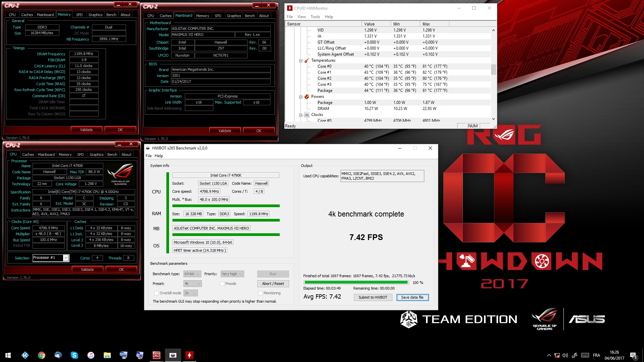Click the ROG logo in CPU-Z processor panel
644x362 pixels.
click(120, 174)
